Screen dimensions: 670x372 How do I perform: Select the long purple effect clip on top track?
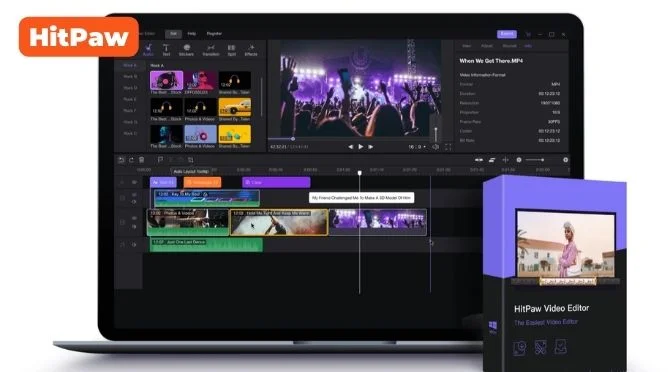coord(276,182)
